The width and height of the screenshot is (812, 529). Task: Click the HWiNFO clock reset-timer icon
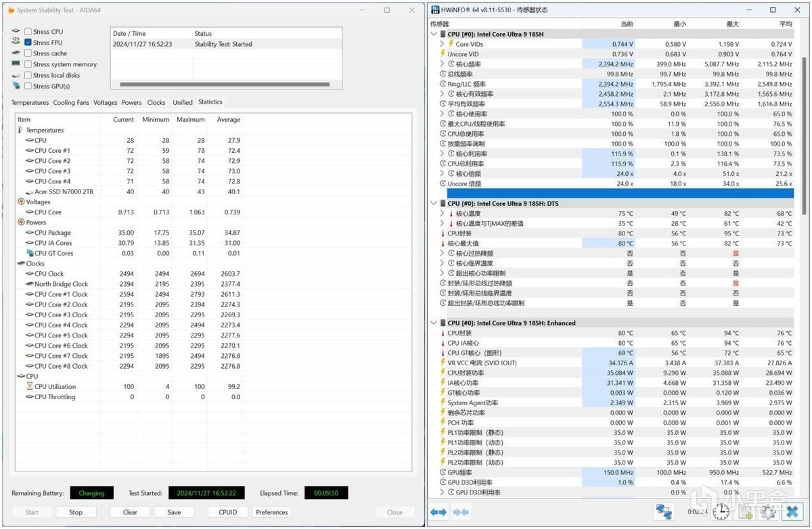pos(721,512)
